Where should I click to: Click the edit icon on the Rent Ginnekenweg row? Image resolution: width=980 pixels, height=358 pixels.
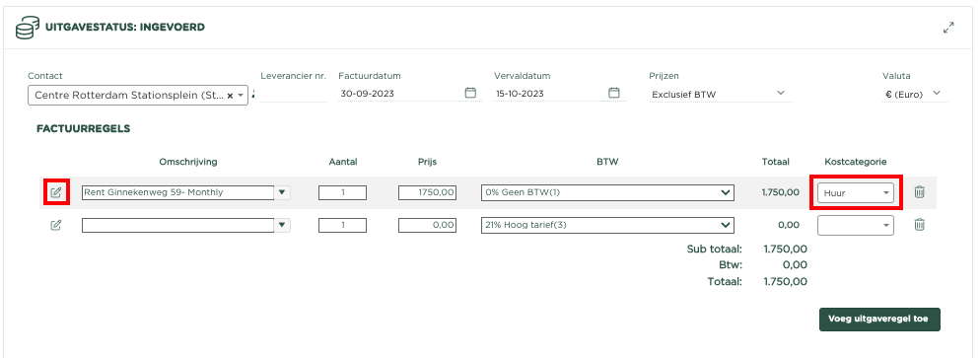(x=56, y=192)
